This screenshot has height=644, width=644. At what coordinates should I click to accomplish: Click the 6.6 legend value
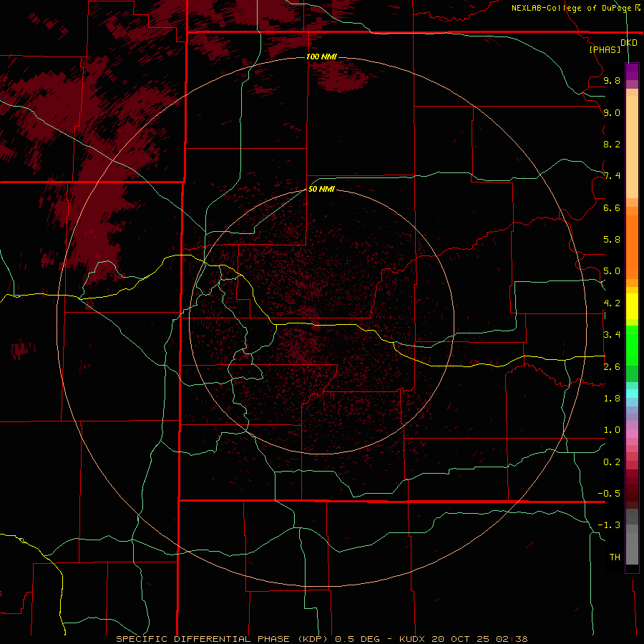click(612, 208)
